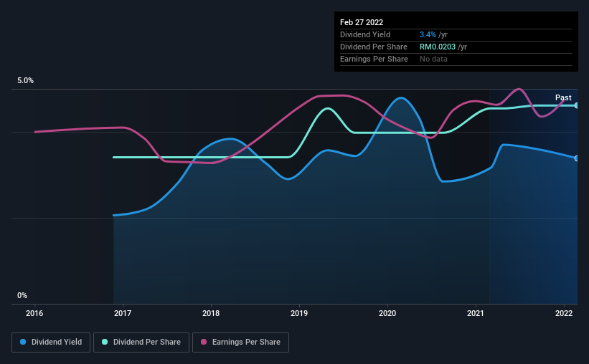Click the Dividend Yield row label in tooltip
The image size is (589, 364).
click(x=365, y=34)
